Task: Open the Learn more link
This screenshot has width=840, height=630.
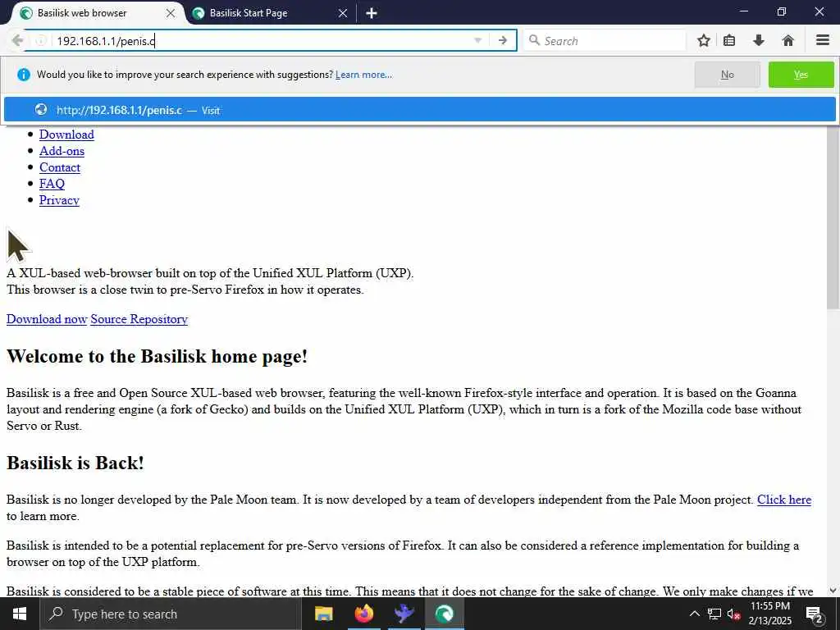Action: (x=363, y=75)
